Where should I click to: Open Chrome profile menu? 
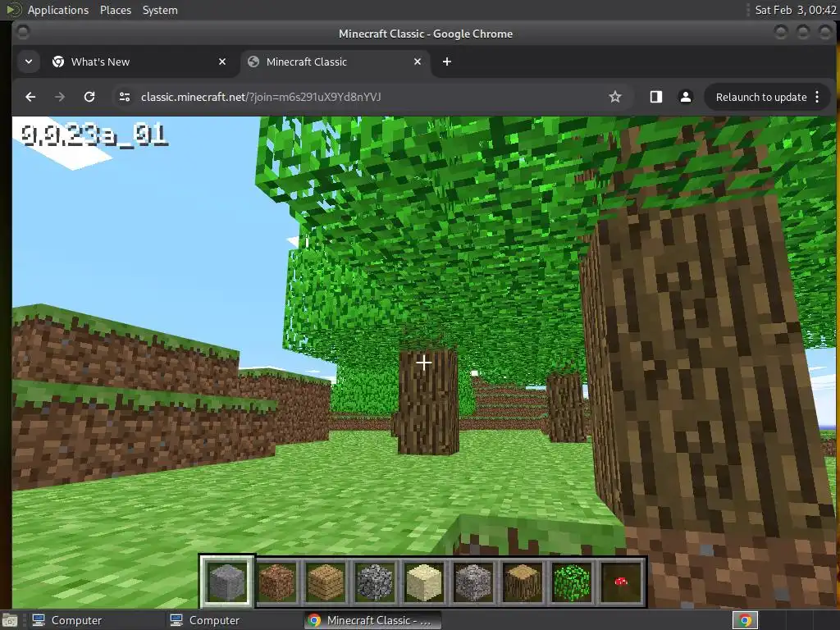click(685, 97)
